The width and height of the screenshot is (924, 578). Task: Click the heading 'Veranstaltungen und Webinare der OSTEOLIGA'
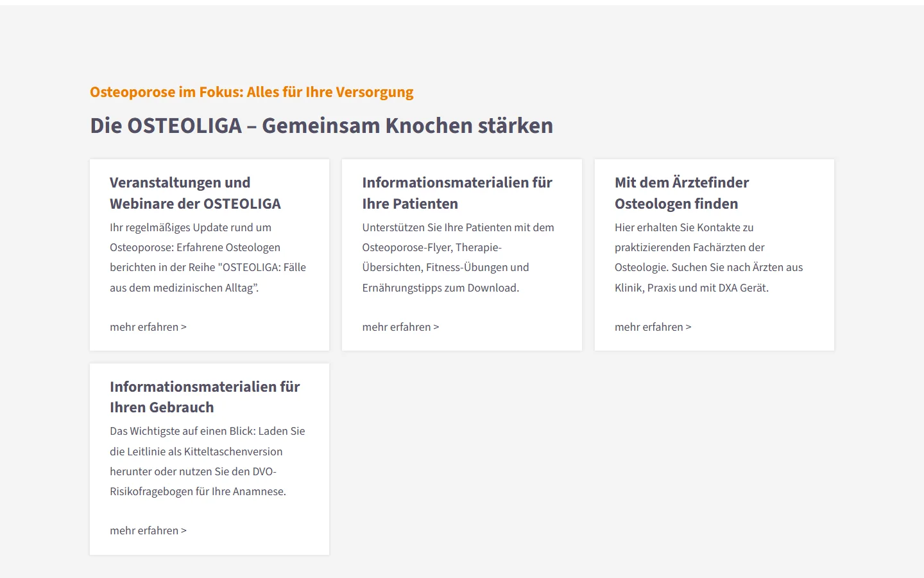coord(195,193)
